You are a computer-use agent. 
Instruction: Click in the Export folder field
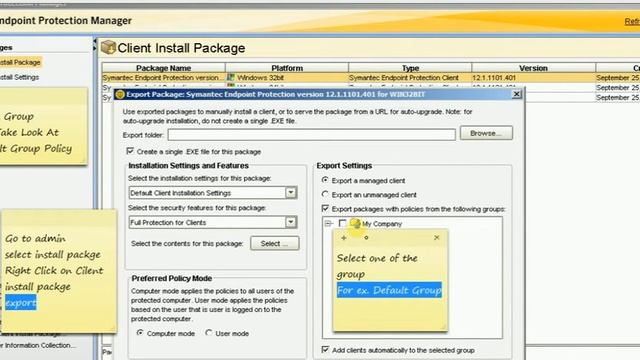point(311,135)
